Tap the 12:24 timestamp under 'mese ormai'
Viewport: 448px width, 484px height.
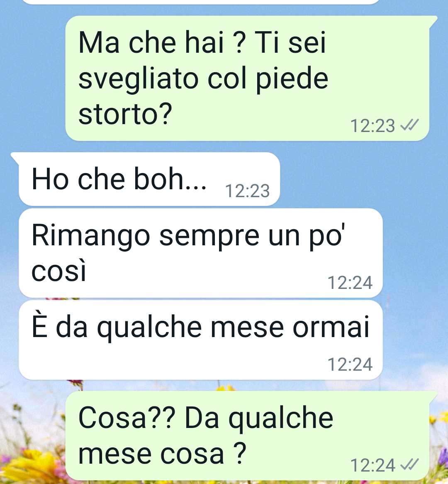click(x=350, y=364)
